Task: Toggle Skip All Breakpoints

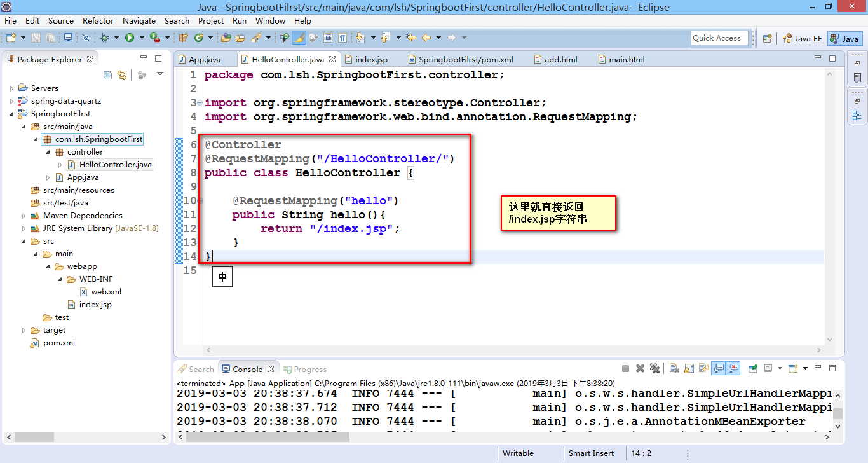Action: [86, 38]
